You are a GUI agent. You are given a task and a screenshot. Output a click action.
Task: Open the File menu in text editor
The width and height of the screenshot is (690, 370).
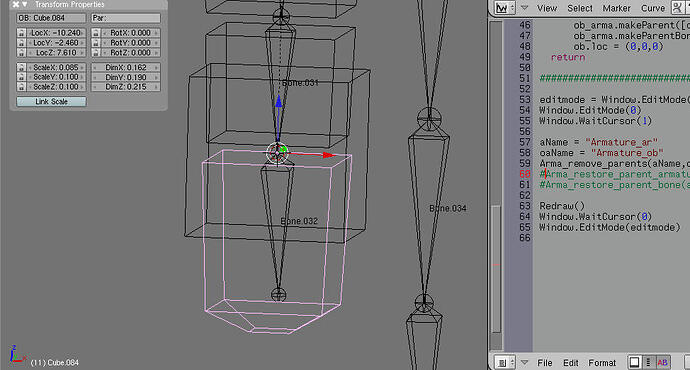(x=544, y=363)
